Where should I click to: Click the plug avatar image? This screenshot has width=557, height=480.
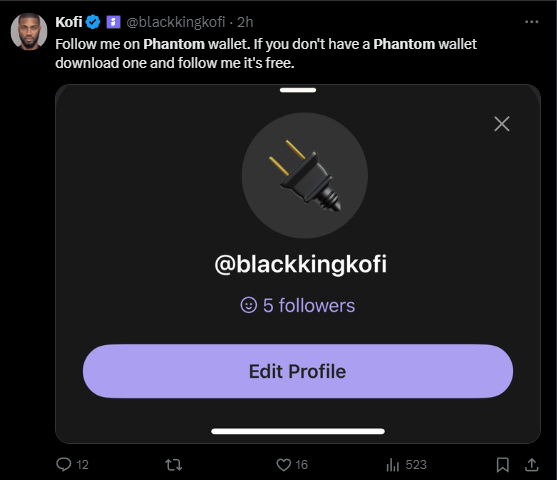coord(305,176)
